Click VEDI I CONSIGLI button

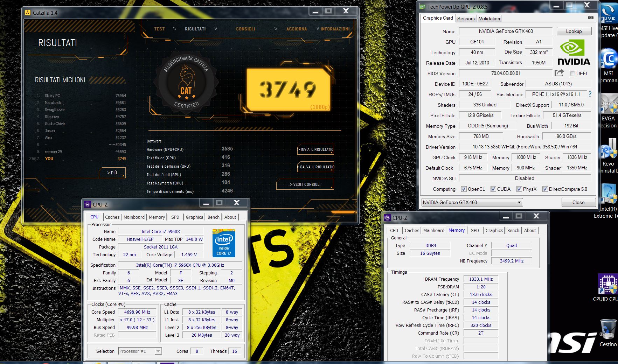click(x=305, y=184)
